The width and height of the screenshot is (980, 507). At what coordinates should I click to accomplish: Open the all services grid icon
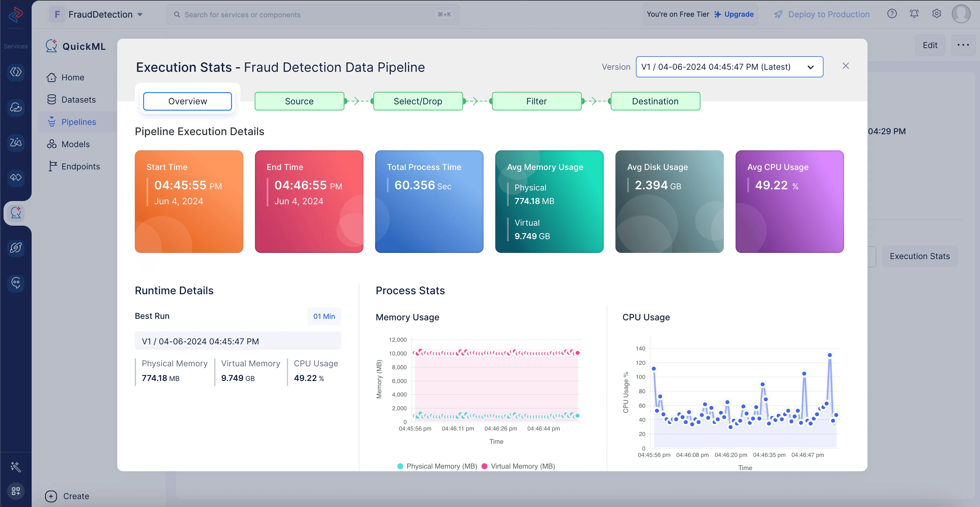click(16, 491)
